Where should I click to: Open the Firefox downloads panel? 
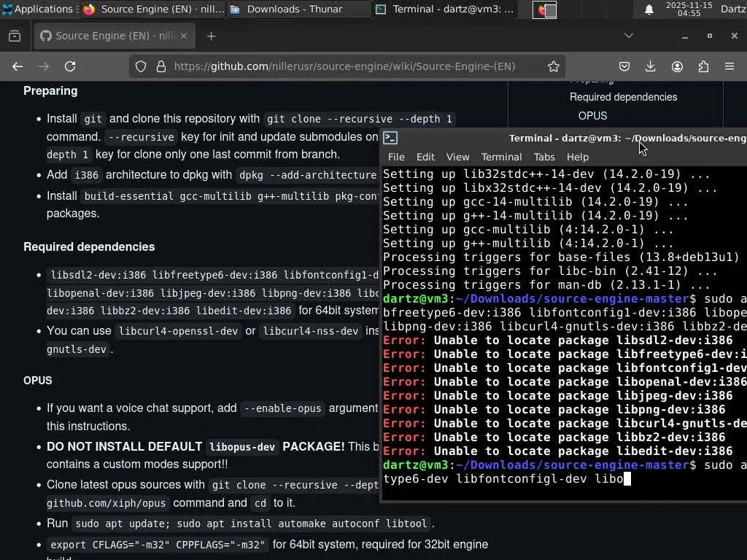pos(650,66)
